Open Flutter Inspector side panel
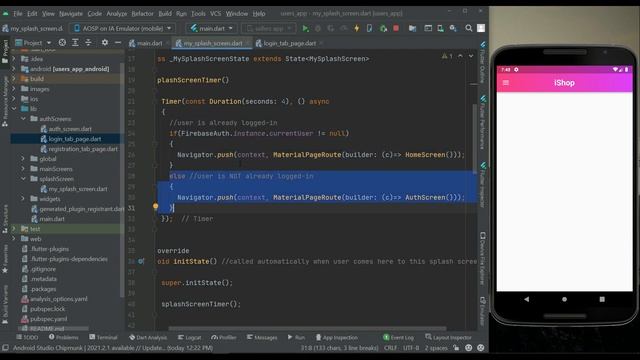This screenshot has width=640, height=360. (483, 184)
